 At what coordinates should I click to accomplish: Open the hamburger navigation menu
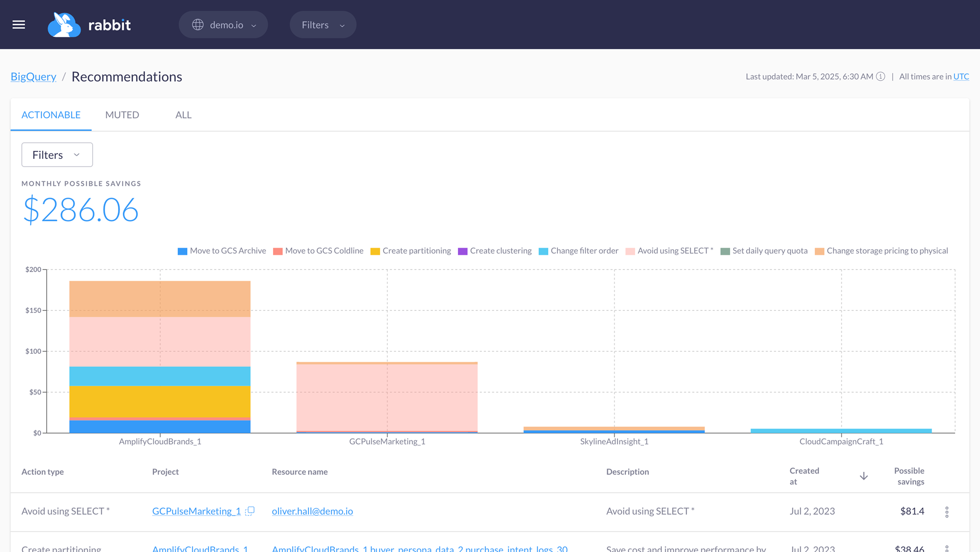tap(19, 25)
